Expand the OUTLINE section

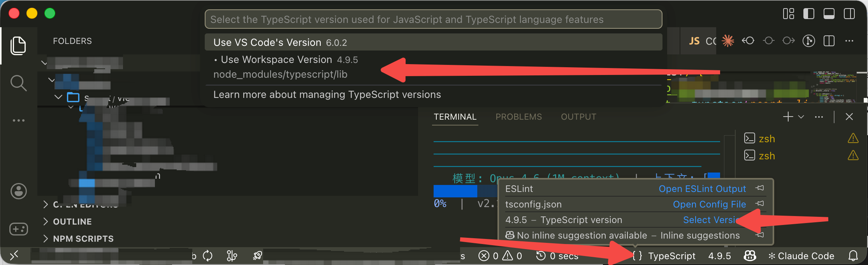point(72,221)
